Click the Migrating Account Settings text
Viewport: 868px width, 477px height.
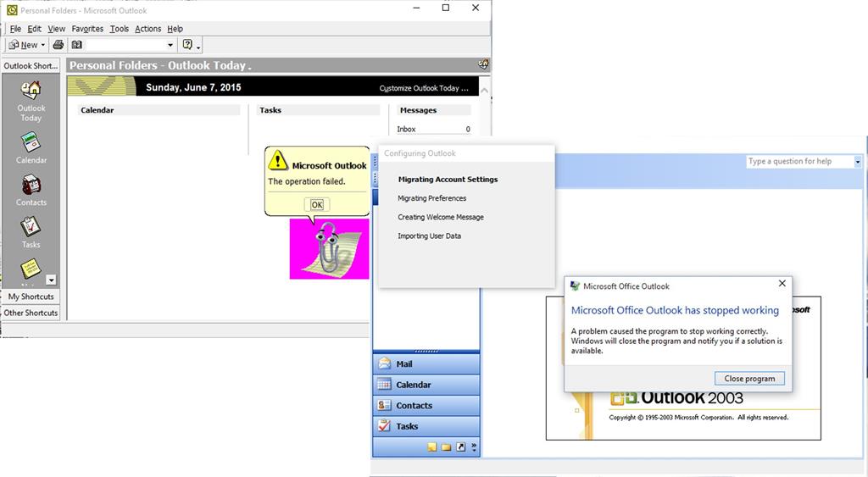click(448, 180)
